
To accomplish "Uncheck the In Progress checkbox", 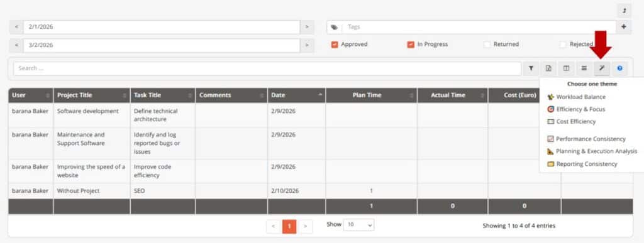I will pos(411,45).
